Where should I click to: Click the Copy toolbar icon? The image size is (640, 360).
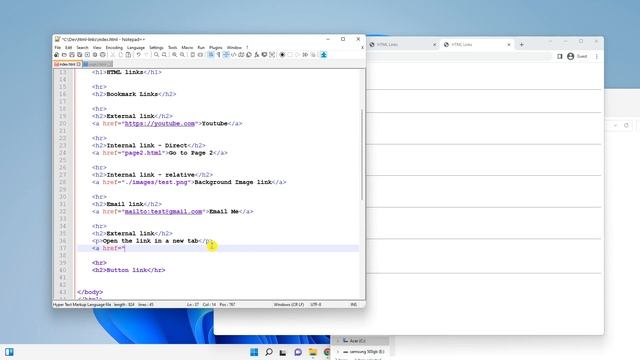120,55
